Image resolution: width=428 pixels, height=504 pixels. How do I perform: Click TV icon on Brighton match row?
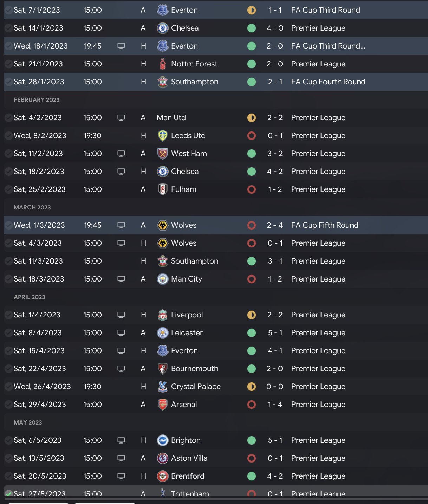coord(121,440)
